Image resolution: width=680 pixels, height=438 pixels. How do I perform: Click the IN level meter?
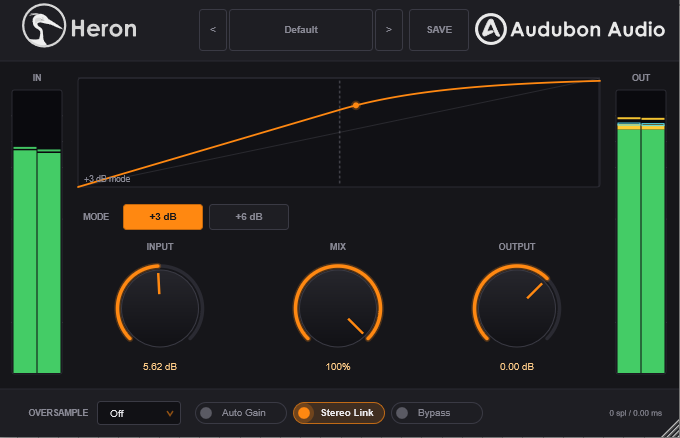tap(37, 232)
